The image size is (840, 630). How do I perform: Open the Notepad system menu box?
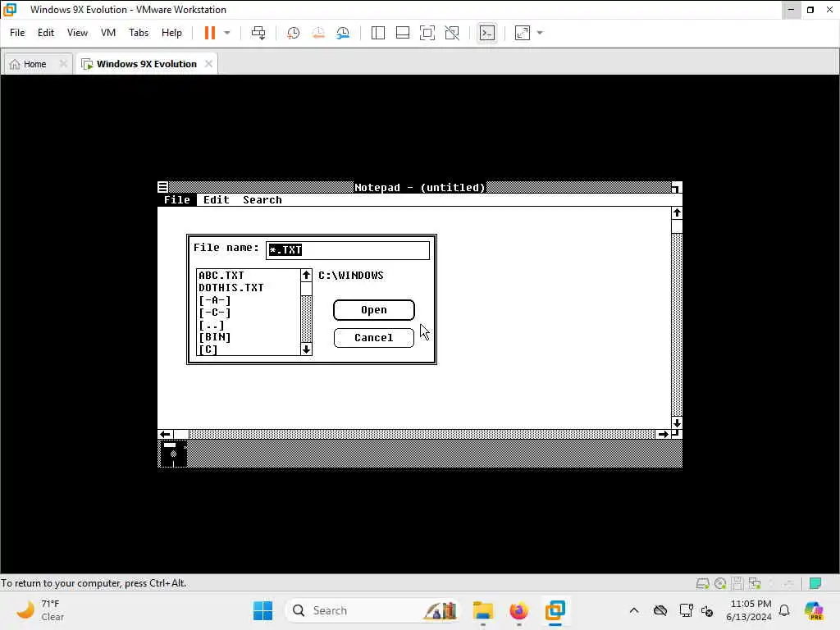click(x=163, y=187)
